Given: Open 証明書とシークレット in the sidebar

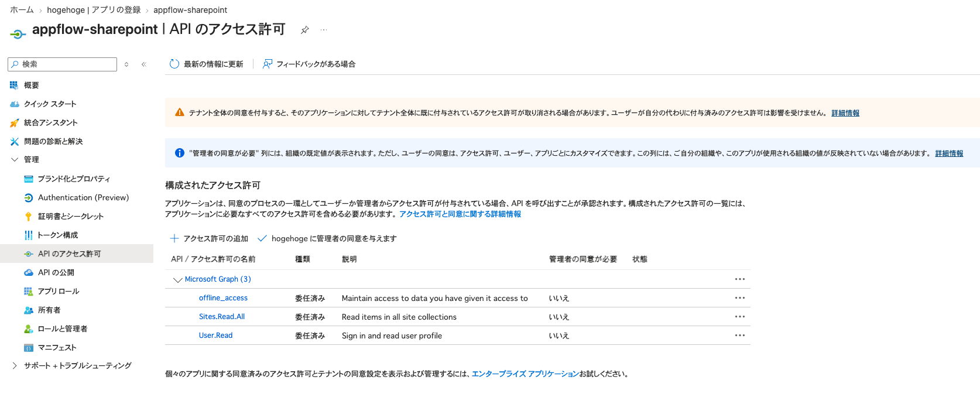Looking at the screenshot, I should (x=71, y=216).
